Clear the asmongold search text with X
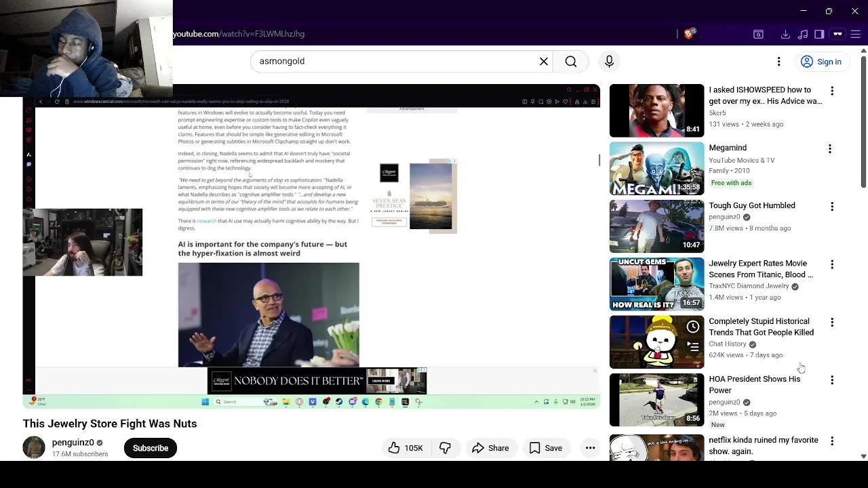 click(x=544, y=62)
